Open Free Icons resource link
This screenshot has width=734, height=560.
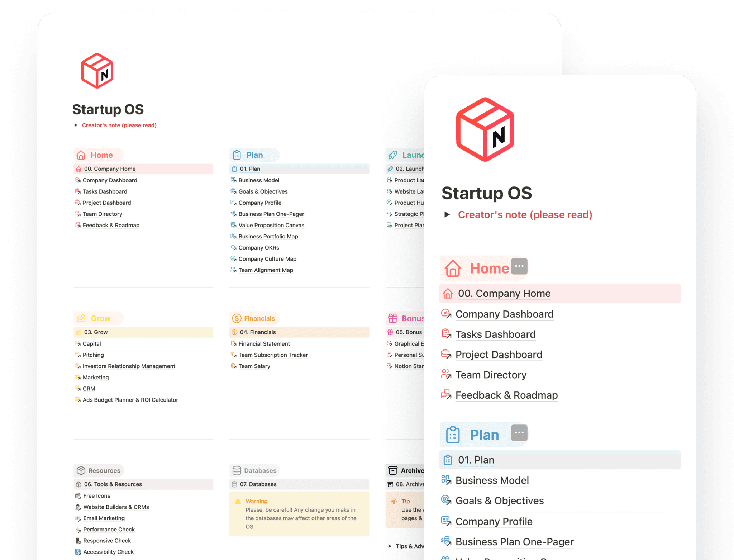click(x=96, y=496)
